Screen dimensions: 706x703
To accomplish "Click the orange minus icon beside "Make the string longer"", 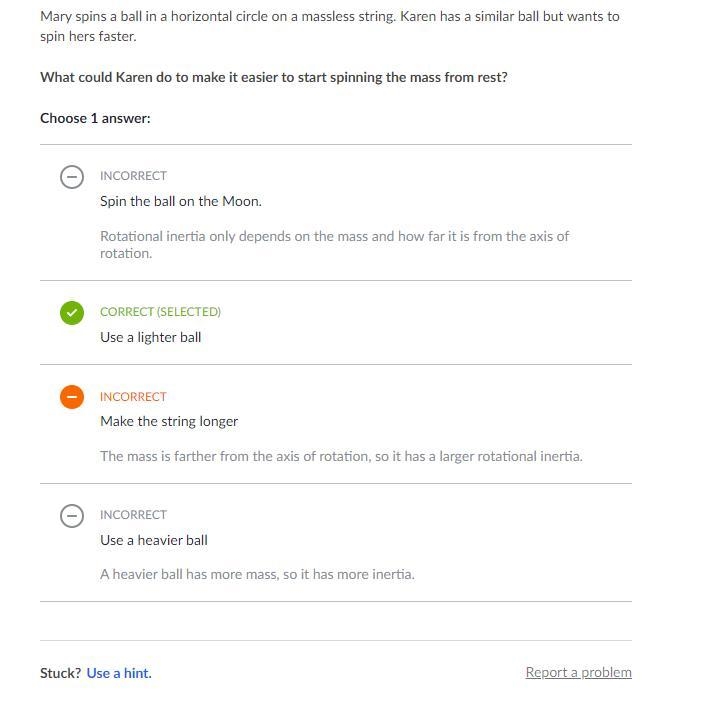I will (x=72, y=397).
